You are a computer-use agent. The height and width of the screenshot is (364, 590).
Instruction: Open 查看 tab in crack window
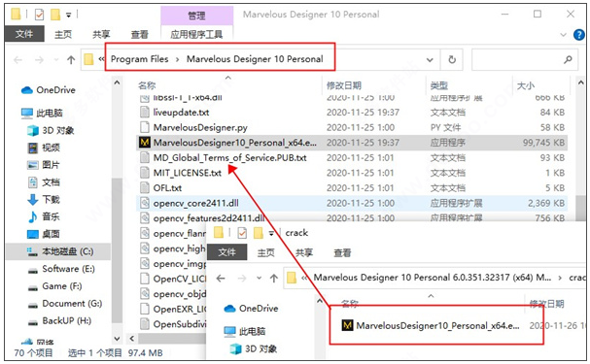[342, 252]
